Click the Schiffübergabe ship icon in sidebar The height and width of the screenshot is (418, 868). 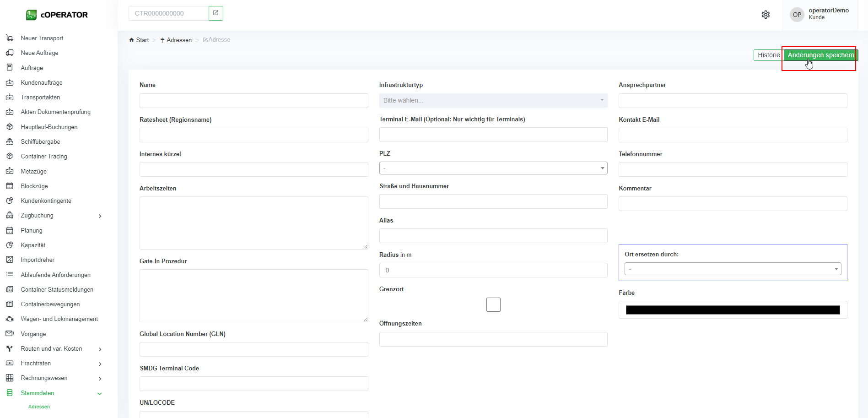click(x=10, y=141)
